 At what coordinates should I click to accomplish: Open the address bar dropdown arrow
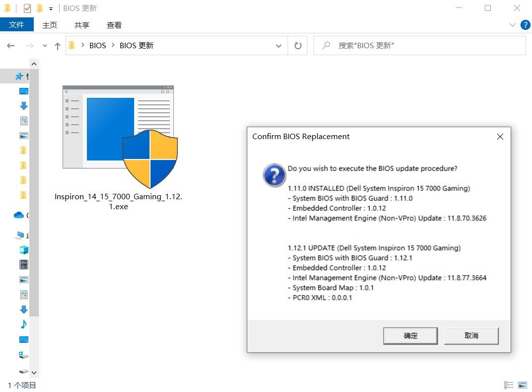(279, 45)
